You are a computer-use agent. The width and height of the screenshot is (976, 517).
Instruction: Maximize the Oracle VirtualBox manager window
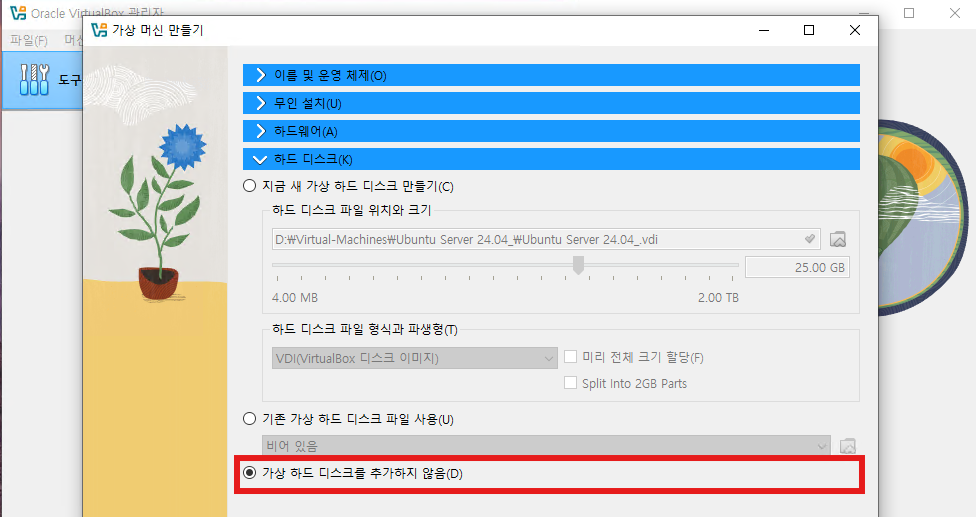(x=909, y=12)
